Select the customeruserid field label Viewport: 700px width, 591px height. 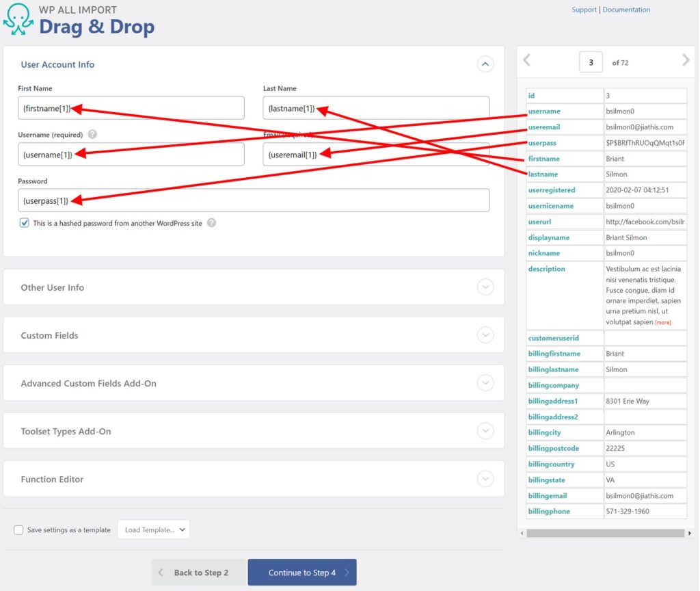tap(554, 338)
